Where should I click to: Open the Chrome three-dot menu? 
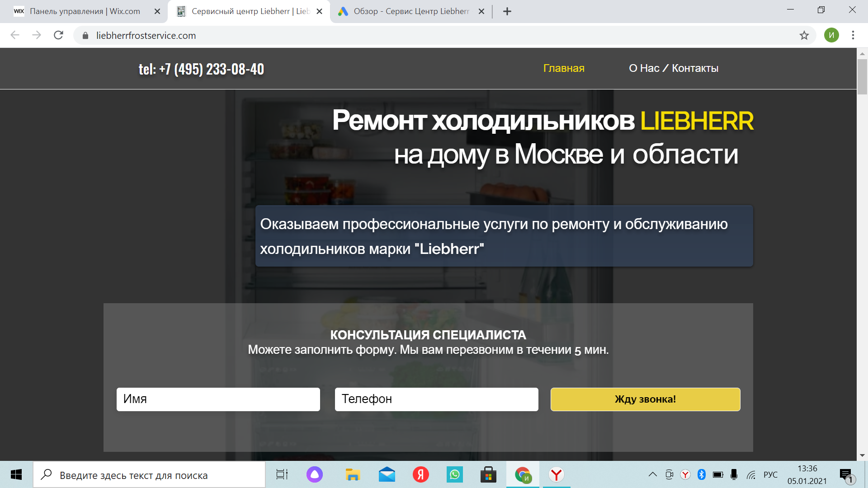point(853,35)
